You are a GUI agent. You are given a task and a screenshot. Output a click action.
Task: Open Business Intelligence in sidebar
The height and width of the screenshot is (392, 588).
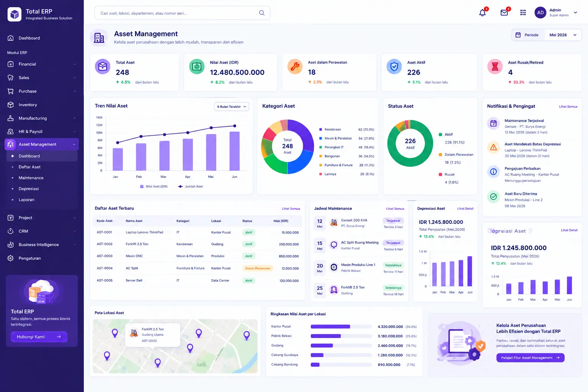(x=42, y=245)
